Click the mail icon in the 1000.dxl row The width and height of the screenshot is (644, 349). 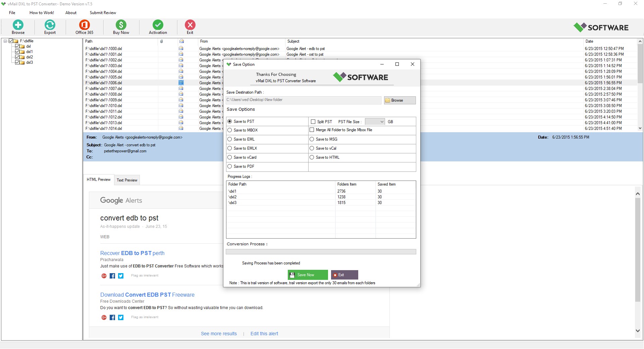pos(181,48)
